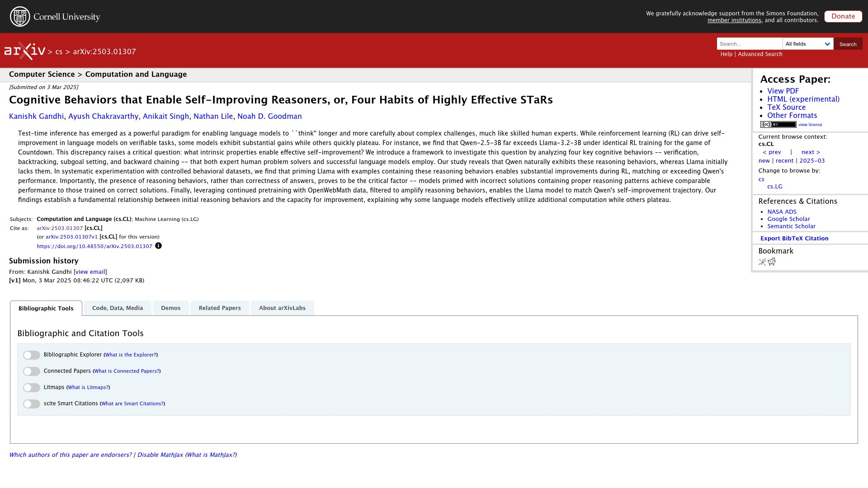Open the Demos tab

click(171, 308)
